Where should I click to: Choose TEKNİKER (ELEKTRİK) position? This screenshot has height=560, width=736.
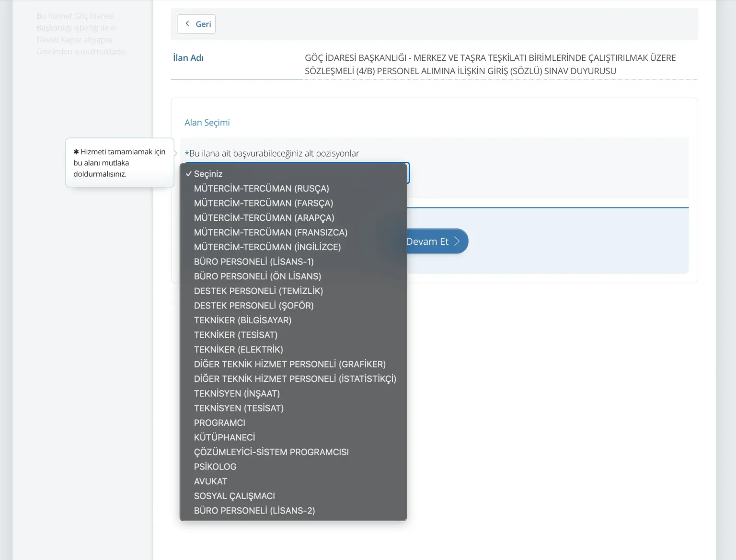tap(238, 350)
